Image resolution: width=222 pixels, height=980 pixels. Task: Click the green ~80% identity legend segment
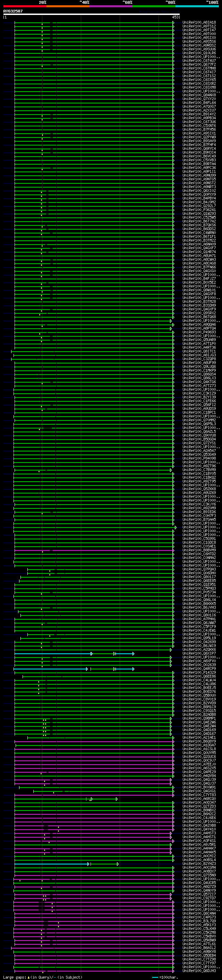coord(154,6)
